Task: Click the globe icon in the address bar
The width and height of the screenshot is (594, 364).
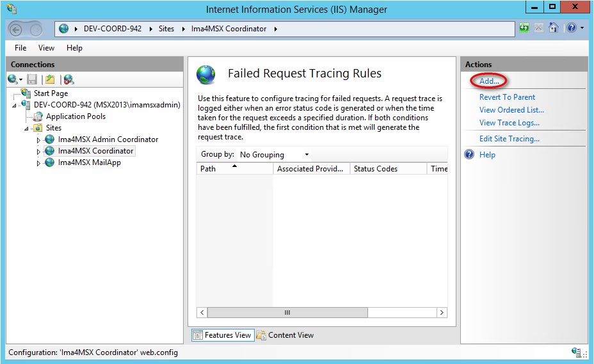Action: tap(63, 28)
